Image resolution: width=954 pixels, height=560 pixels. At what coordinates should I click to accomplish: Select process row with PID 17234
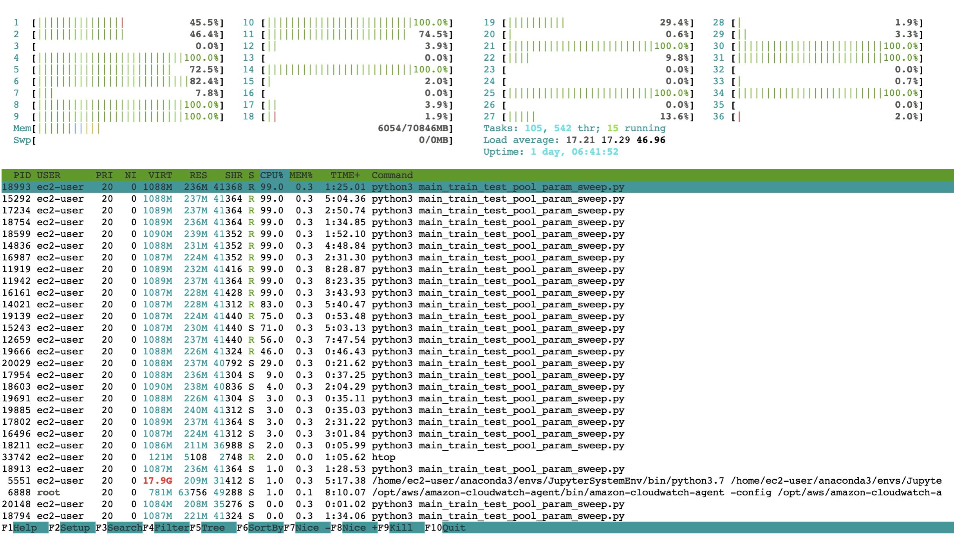477,210
